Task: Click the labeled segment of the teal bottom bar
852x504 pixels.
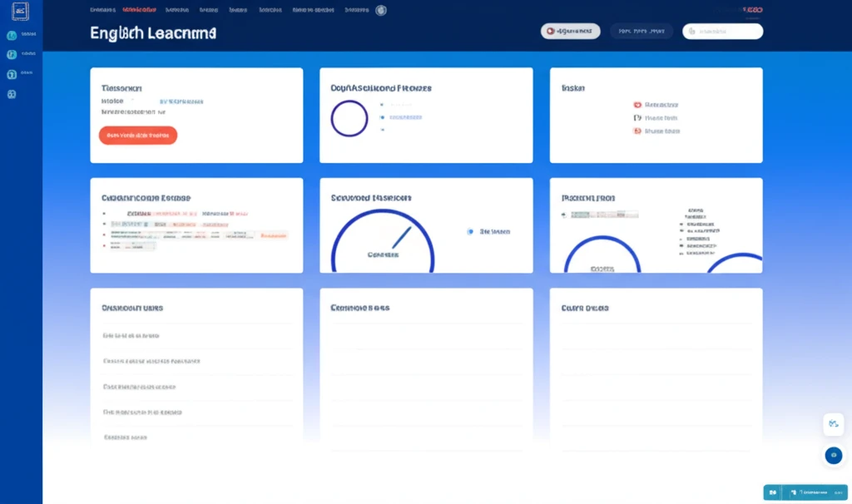Action: [815, 492]
